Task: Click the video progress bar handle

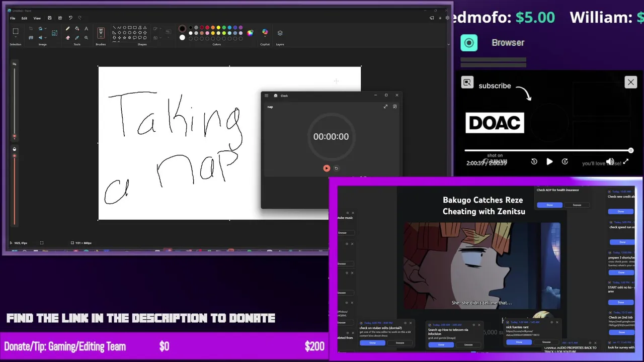Action: pos(630,150)
